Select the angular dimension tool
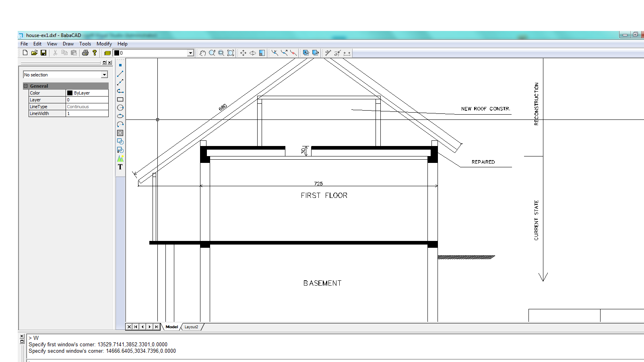 point(337,53)
